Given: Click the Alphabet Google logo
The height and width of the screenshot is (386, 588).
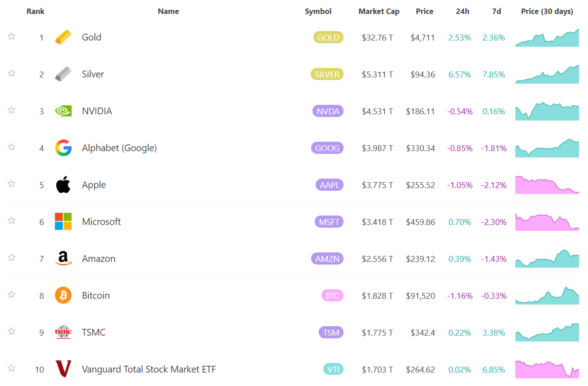Looking at the screenshot, I should pyautogui.click(x=63, y=148).
